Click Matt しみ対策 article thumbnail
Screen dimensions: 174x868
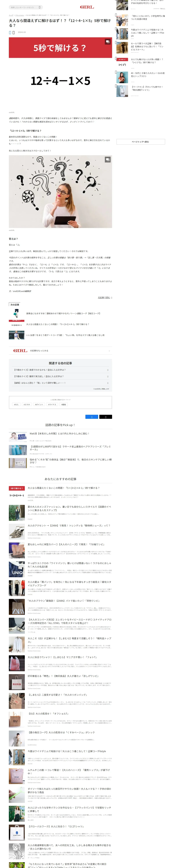coord(18,437)
